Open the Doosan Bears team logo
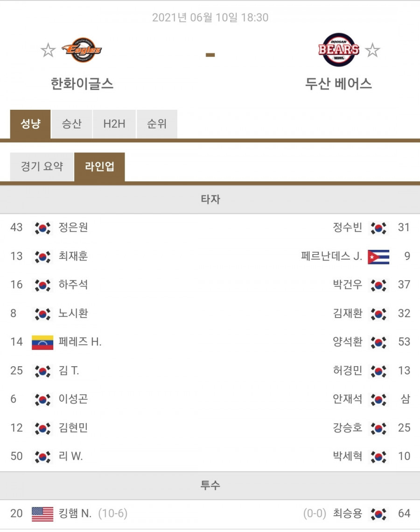This screenshot has width=420, height=532. pyautogui.click(x=339, y=50)
